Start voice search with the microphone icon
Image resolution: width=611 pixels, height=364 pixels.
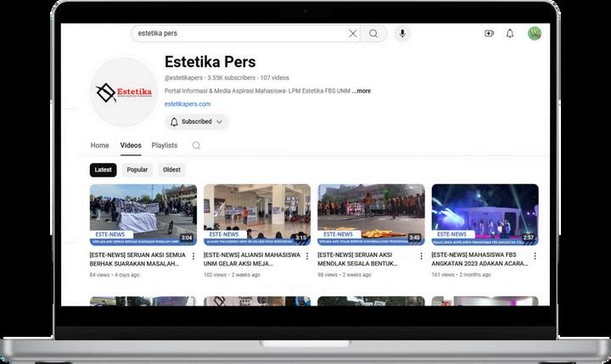point(402,34)
